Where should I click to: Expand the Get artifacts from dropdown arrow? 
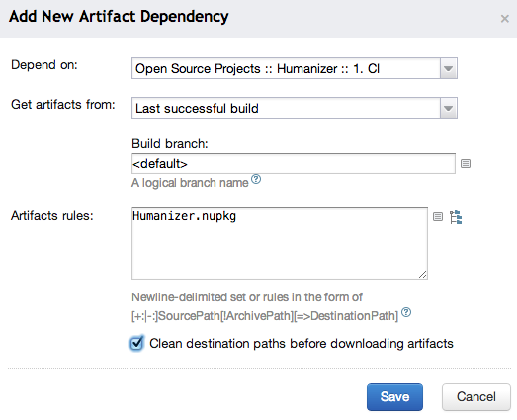(x=448, y=108)
